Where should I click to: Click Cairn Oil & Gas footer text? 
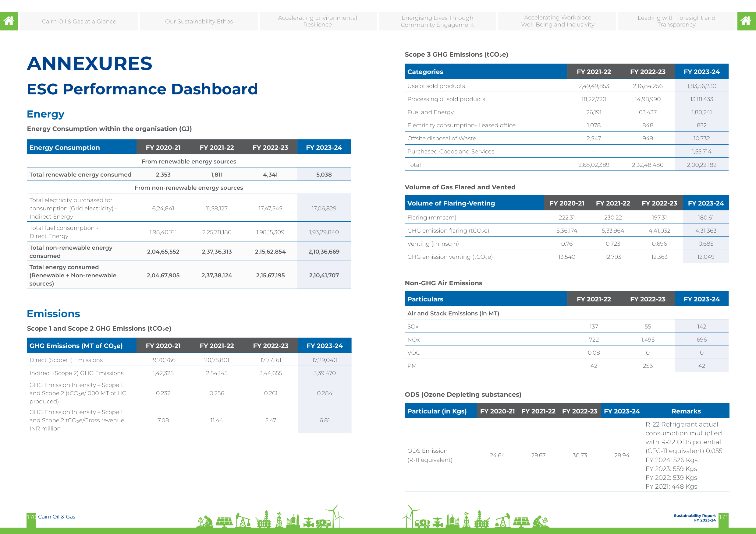[x=57, y=517]
